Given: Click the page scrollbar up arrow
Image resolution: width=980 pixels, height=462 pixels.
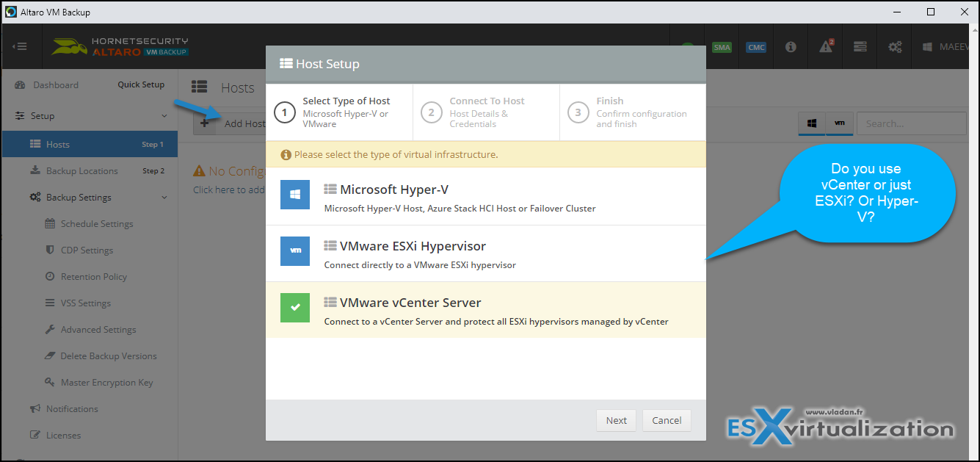Looking at the screenshot, I should [973, 30].
